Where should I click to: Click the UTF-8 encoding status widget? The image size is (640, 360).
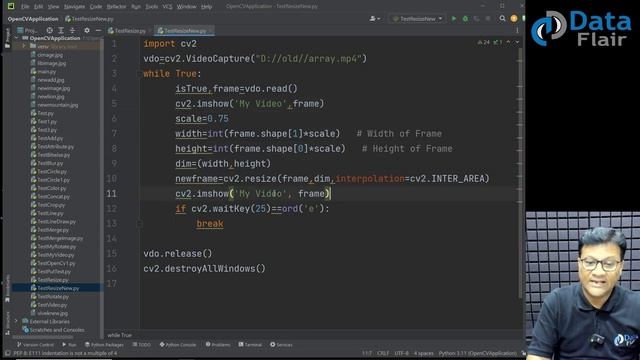point(401,353)
